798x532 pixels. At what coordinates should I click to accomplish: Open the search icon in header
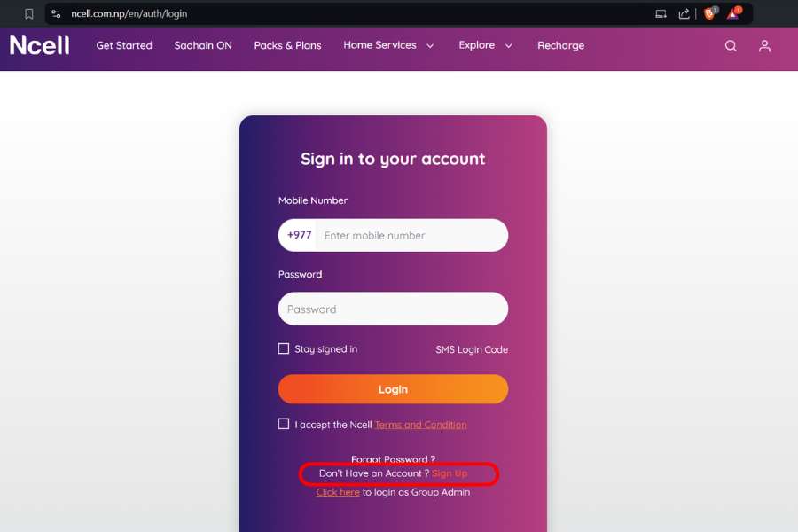coord(731,46)
